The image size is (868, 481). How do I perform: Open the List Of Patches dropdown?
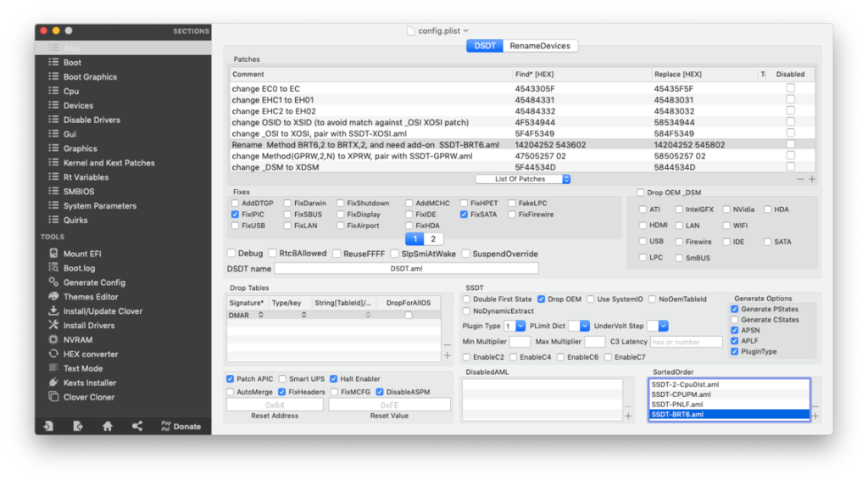click(x=522, y=179)
